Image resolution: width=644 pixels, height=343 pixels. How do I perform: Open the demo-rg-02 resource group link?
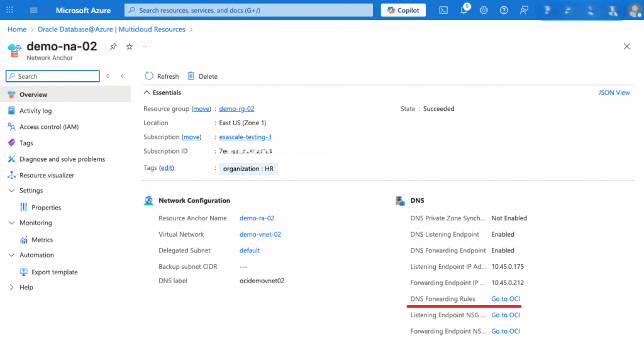click(236, 109)
